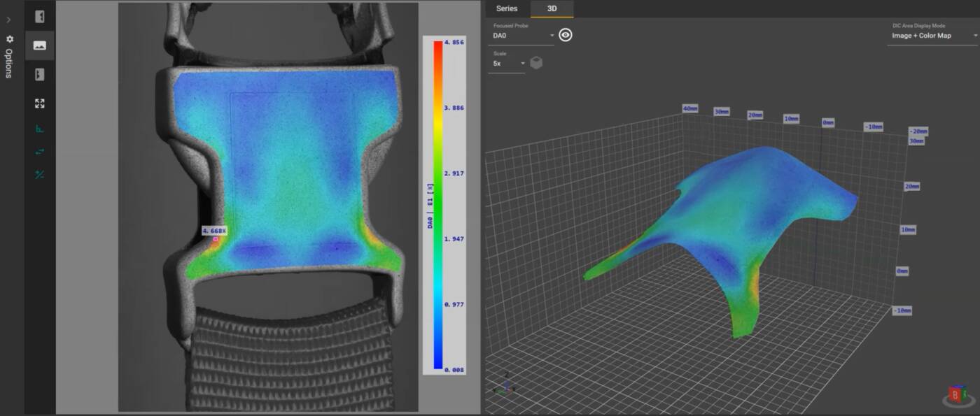Switch to the Series tab
The image size is (980, 416).
(507, 8)
